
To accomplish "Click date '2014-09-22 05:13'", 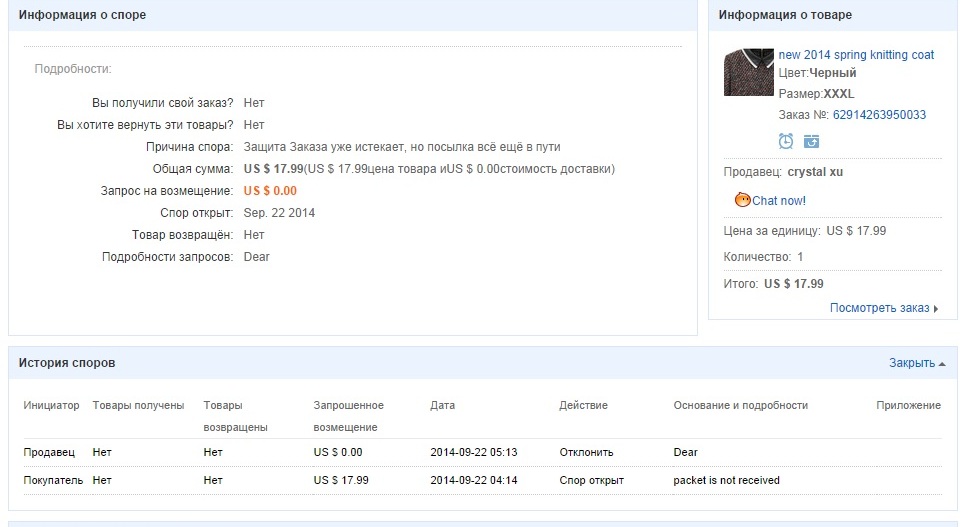I will coord(474,452).
